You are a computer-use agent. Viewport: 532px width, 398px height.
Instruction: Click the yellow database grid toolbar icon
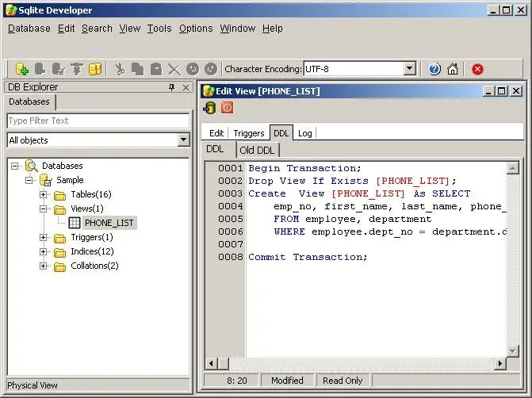click(x=95, y=69)
